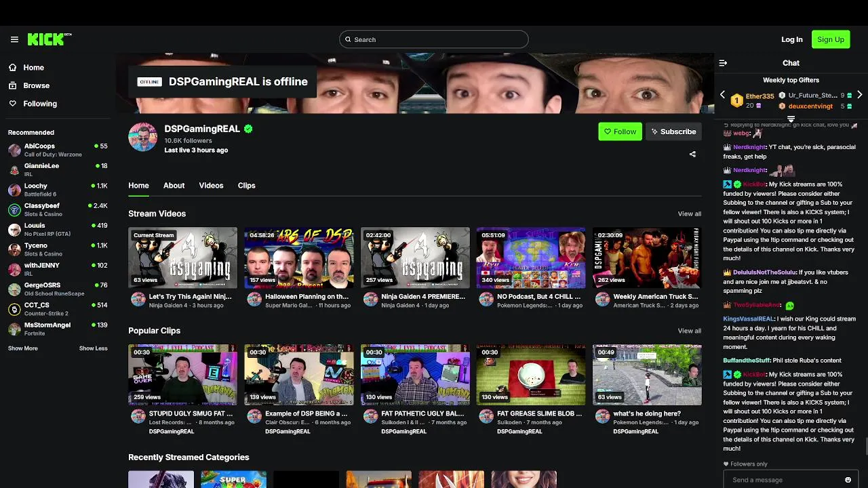Click the rank 1 gifter badge
The image size is (868, 488).
736,101
